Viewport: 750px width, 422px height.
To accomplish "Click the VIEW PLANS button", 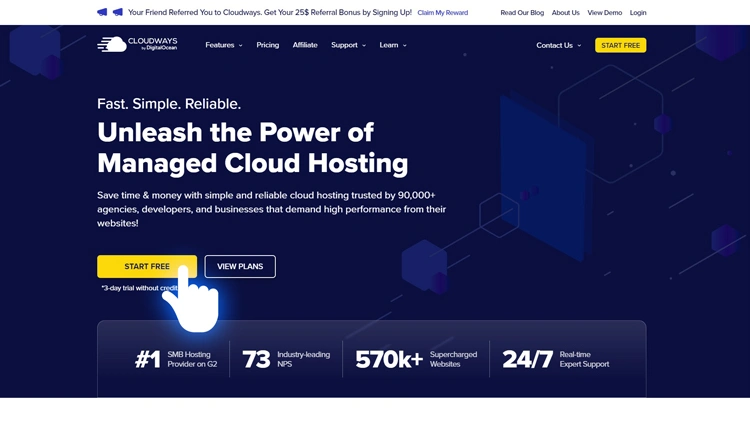I will (240, 267).
